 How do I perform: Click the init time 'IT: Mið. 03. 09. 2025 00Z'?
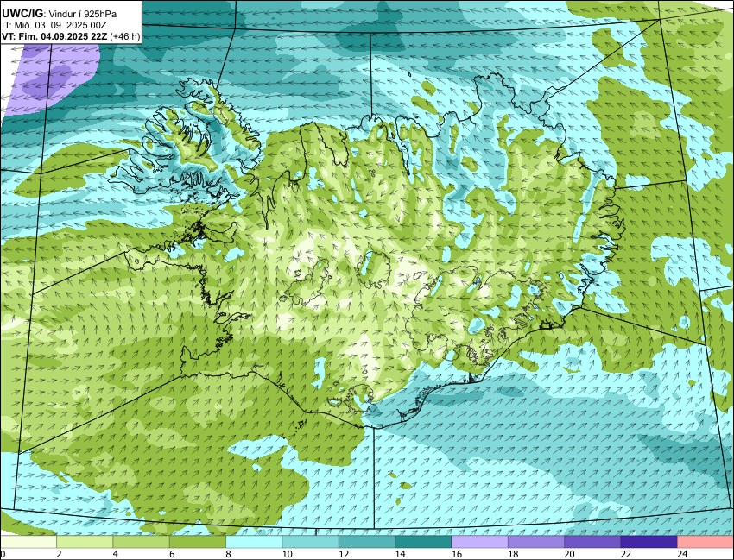point(54,25)
